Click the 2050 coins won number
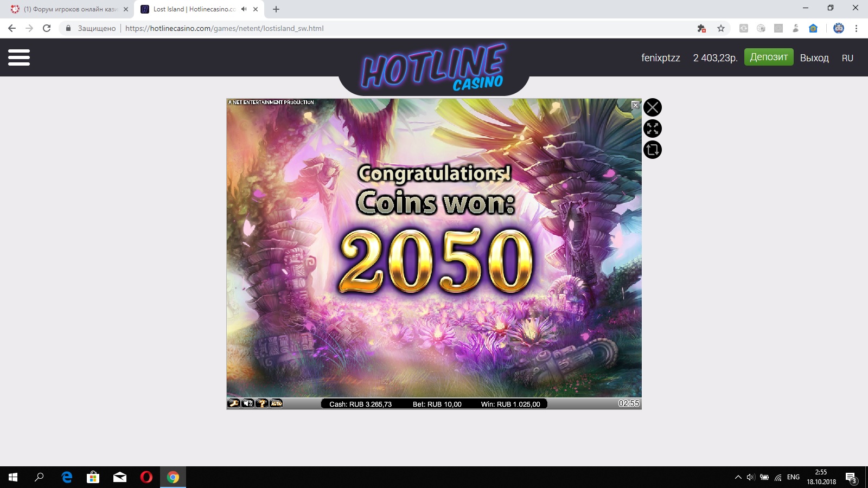Image resolution: width=868 pixels, height=488 pixels. click(436, 261)
